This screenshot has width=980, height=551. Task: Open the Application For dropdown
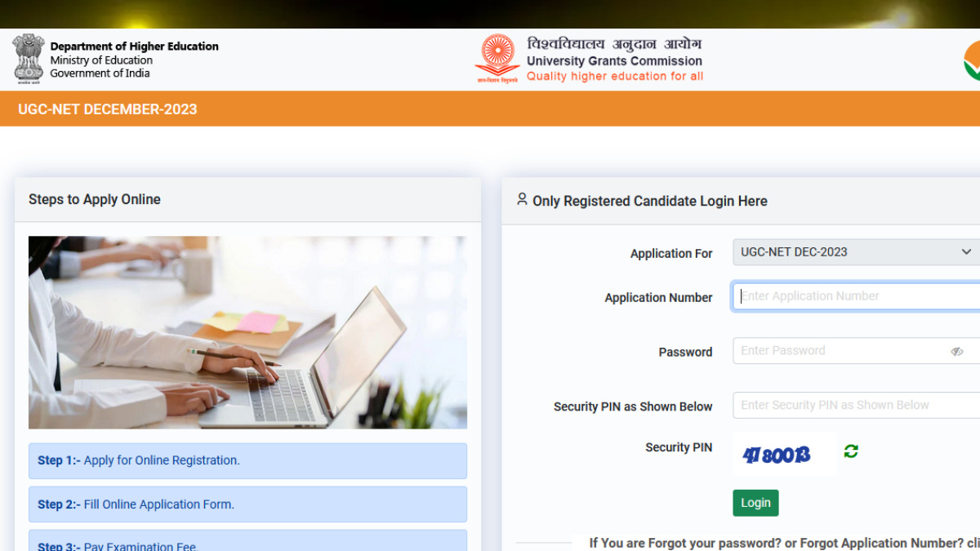tap(856, 252)
